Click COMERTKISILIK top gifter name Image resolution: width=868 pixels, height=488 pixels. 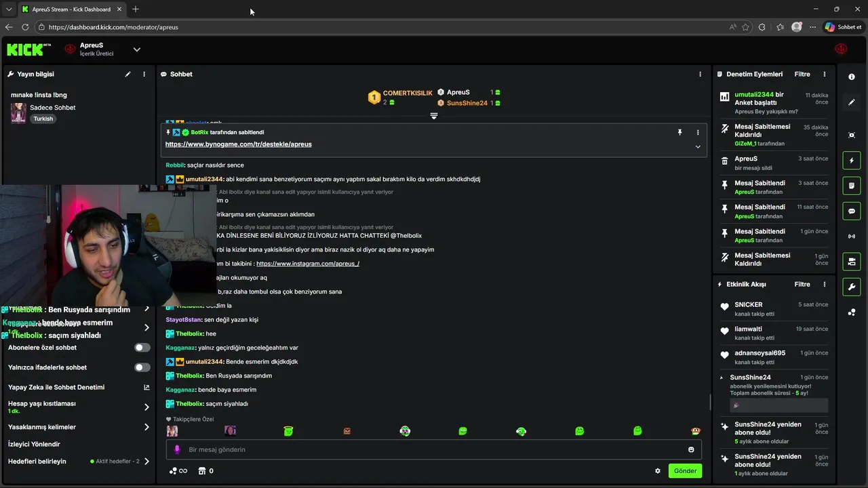click(x=408, y=94)
